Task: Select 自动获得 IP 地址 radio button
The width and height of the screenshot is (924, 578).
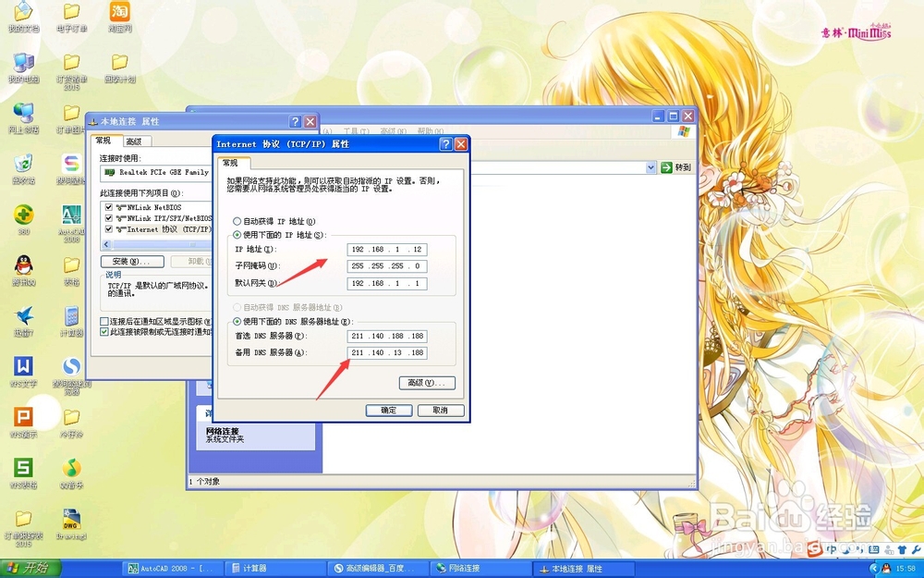Action: (x=237, y=221)
